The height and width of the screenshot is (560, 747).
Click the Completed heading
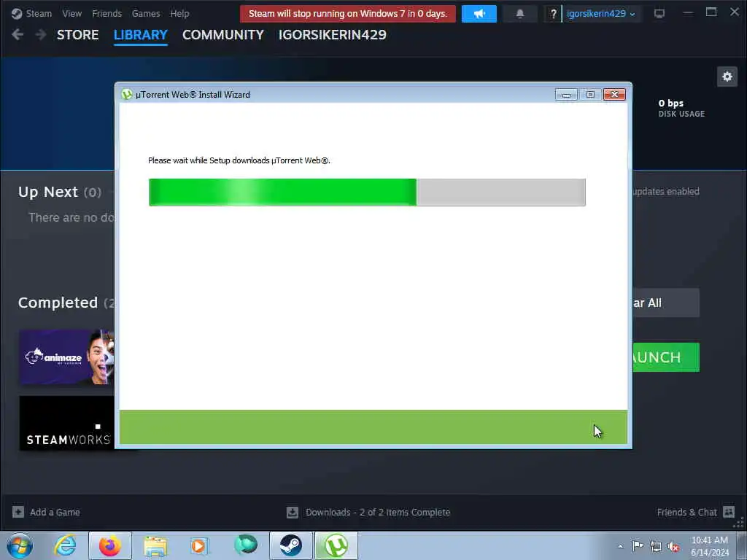[58, 303]
